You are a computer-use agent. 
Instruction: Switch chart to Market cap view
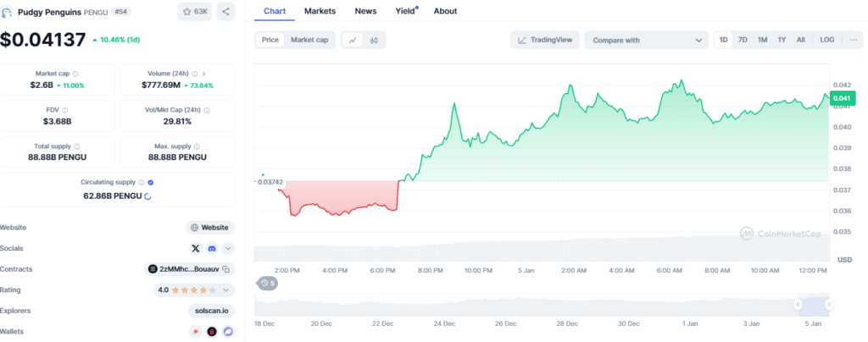click(x=309, y=40)
